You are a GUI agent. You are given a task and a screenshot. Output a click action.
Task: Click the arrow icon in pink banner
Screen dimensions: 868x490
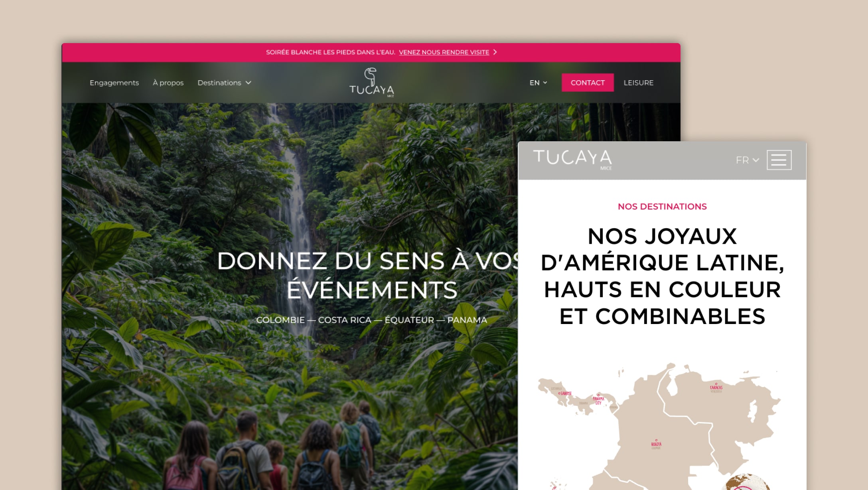point(495,52)
